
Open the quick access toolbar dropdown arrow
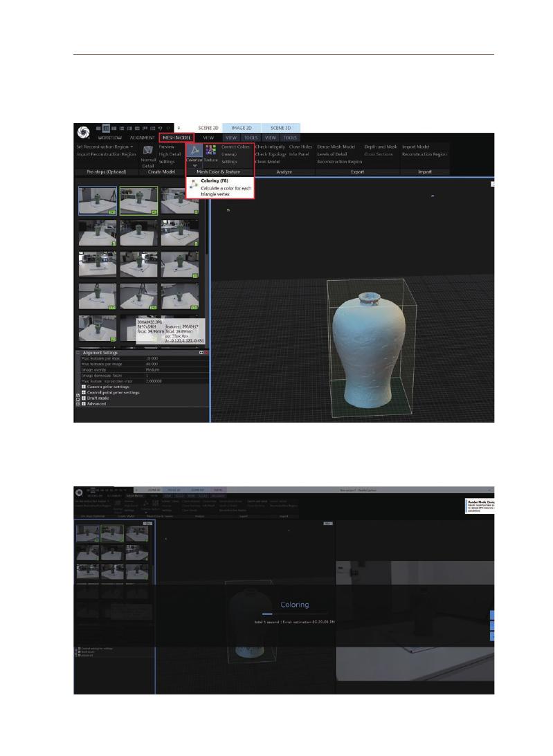tap(179, 128)
